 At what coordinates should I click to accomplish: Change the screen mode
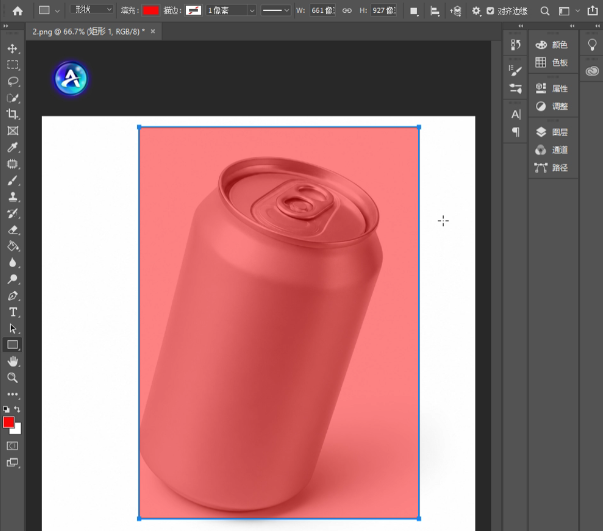(12, 463)
